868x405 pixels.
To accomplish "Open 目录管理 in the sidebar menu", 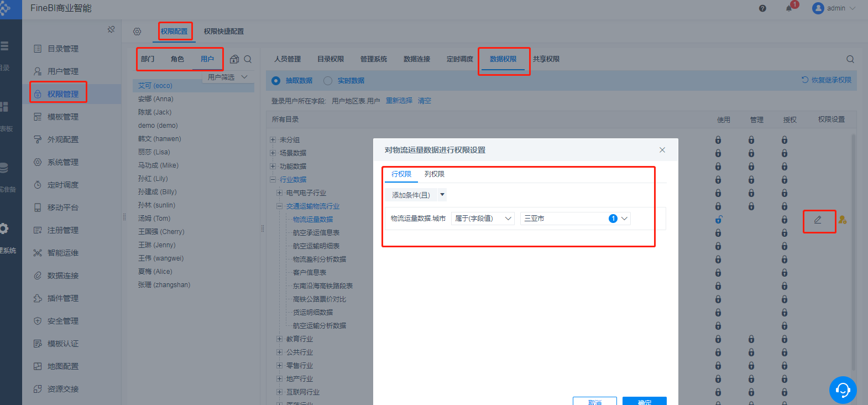I will point(63,49).
